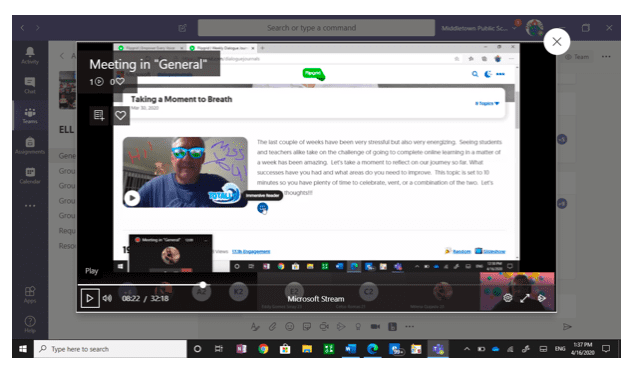
Task: Click the Search or type a command box
Action: [316, 28]
